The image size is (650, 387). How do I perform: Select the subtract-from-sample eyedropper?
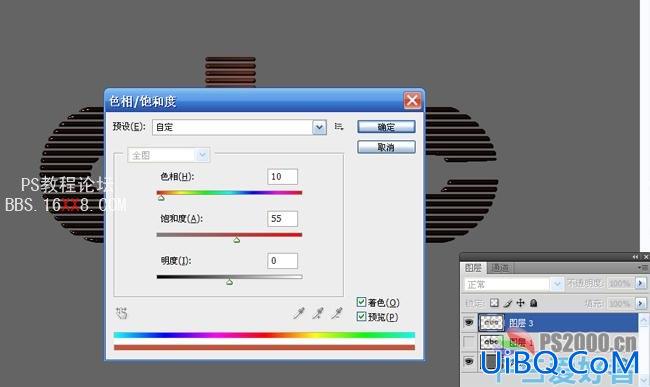pos(337,313)
